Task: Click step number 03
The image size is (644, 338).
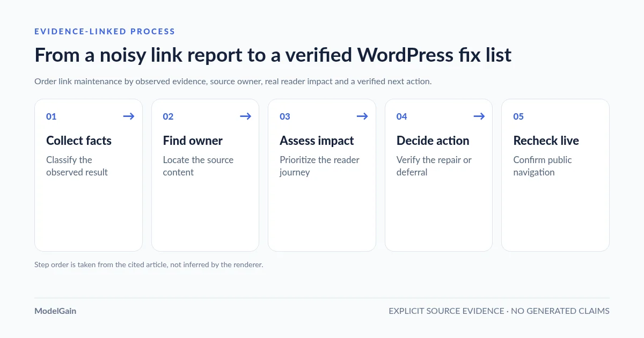Action: [x=285, y=116]
